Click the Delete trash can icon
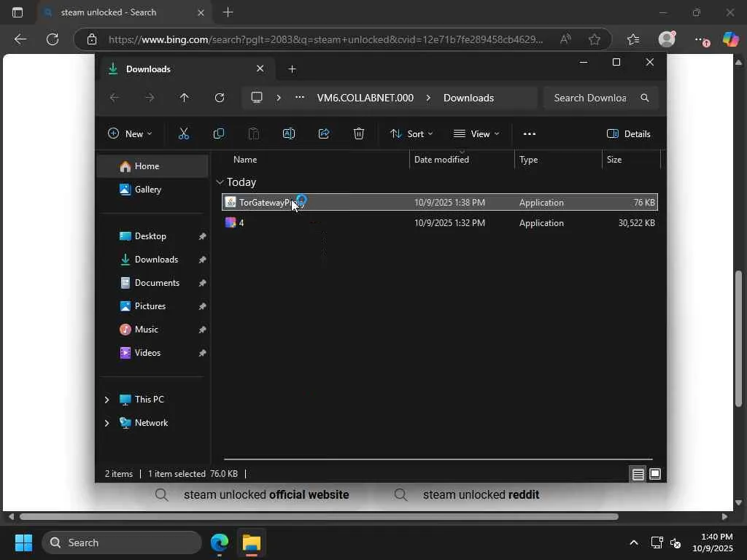Screen dimensions: 747x560 (x=359, y=134)
